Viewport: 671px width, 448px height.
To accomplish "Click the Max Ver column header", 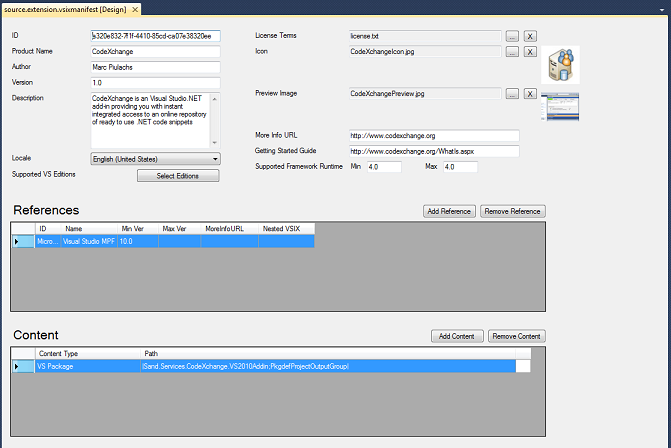I will tap(179, 229).
